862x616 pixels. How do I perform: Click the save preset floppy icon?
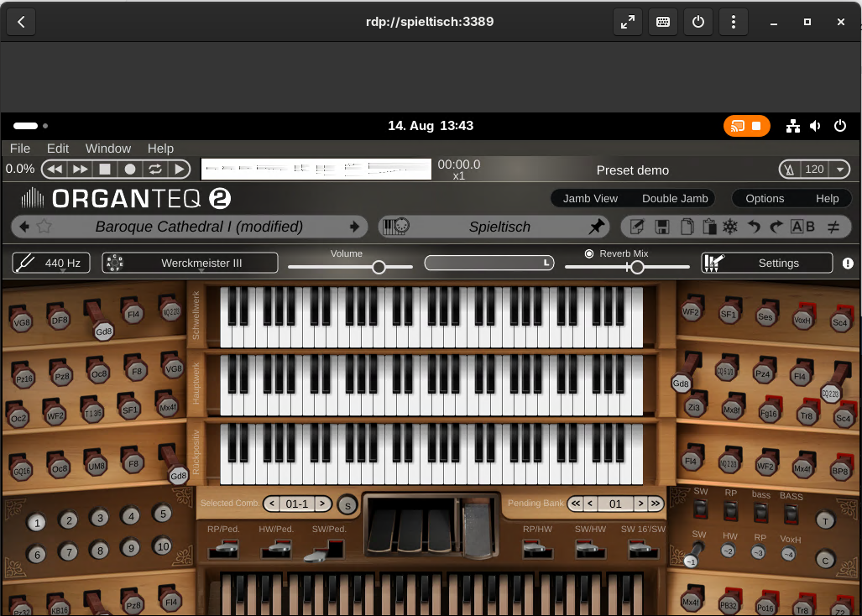click(x=662, y=227)
